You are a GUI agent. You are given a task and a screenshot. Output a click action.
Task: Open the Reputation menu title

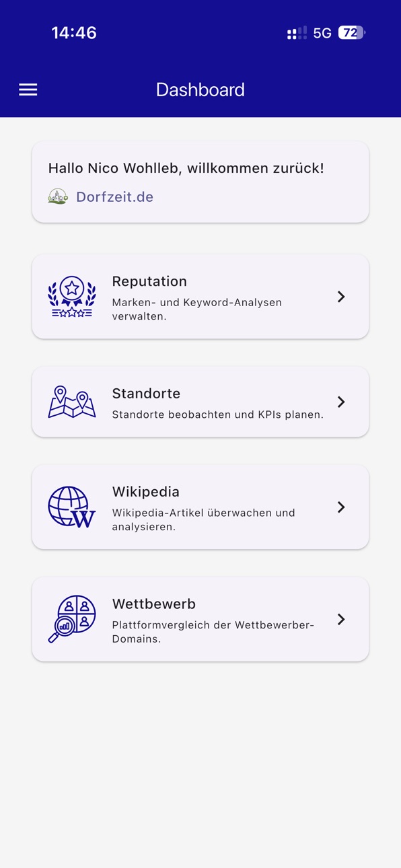coord(149,281)
